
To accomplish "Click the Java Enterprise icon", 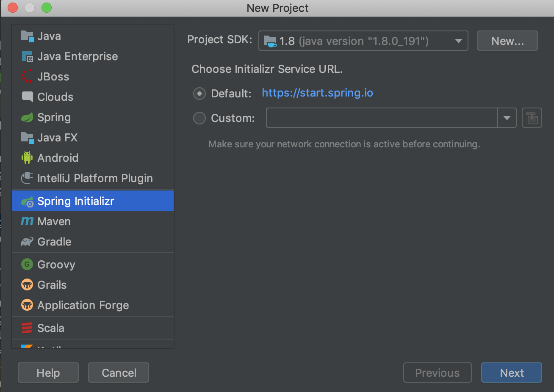I will tap(27, 56).
